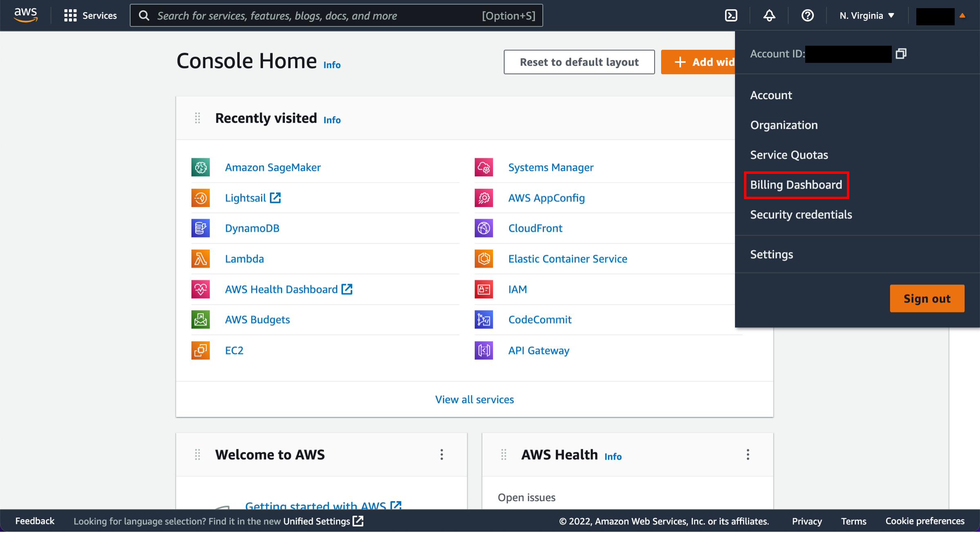
Task: Click the DynamoDB service icon
Action: [201, 229]
